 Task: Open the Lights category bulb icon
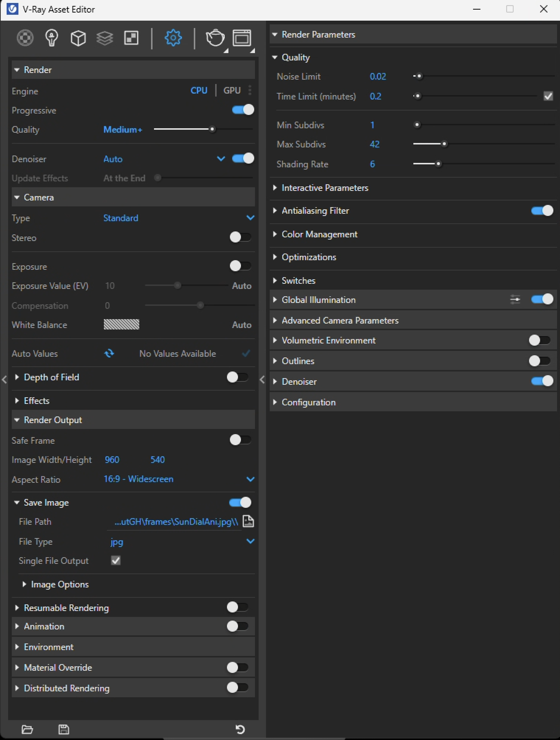tap(52, 38)
